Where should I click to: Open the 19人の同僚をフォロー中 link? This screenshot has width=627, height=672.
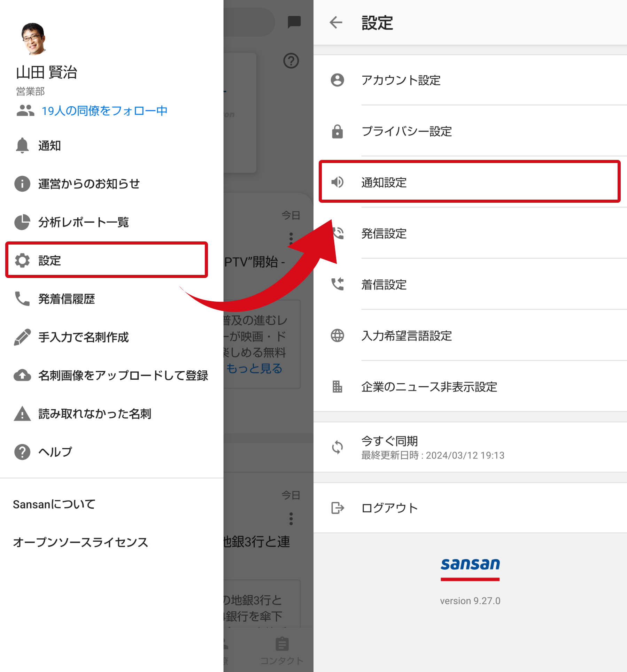(104, 111)
